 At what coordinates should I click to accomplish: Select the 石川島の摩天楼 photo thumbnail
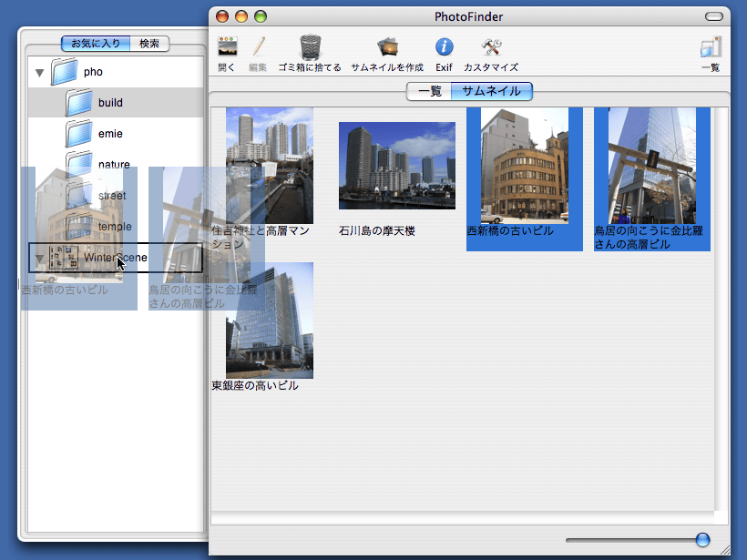[x=397, y=166]
